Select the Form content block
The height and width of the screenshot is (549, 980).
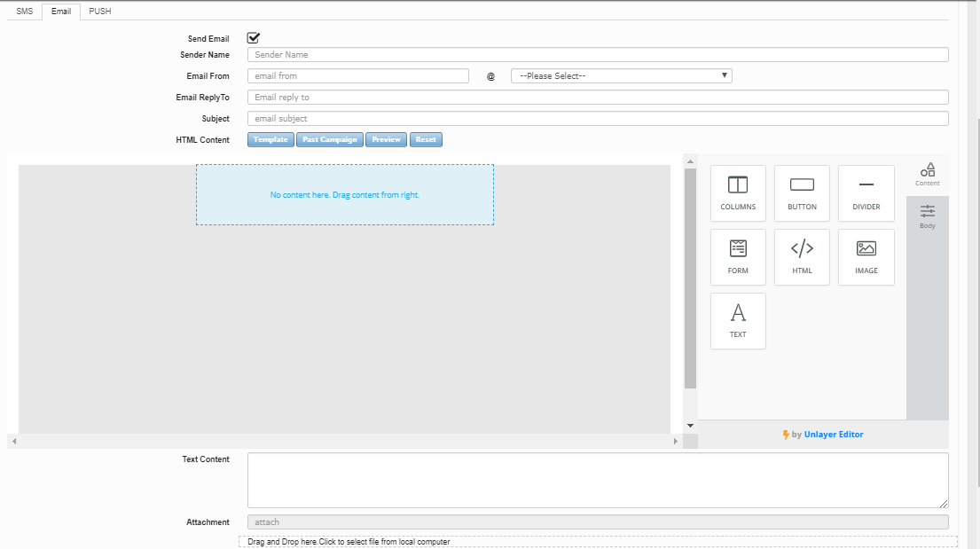(x=738, y=257)
